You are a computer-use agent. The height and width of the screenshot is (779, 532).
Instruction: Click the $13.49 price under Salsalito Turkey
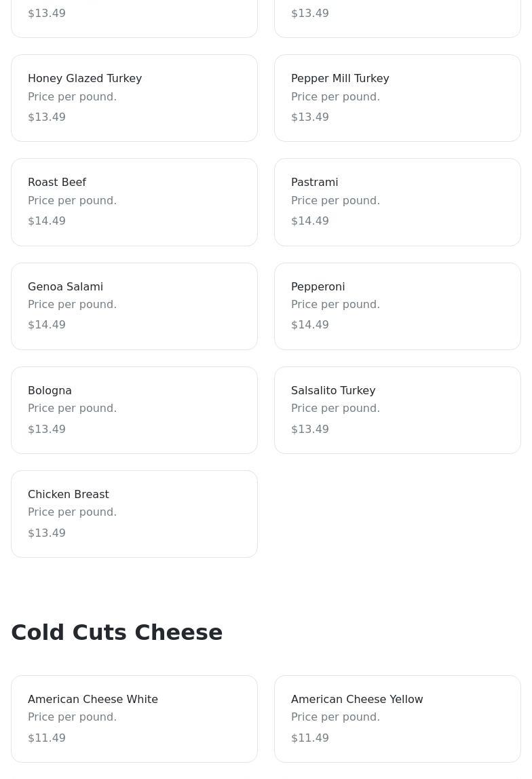[x=310, y=430]
